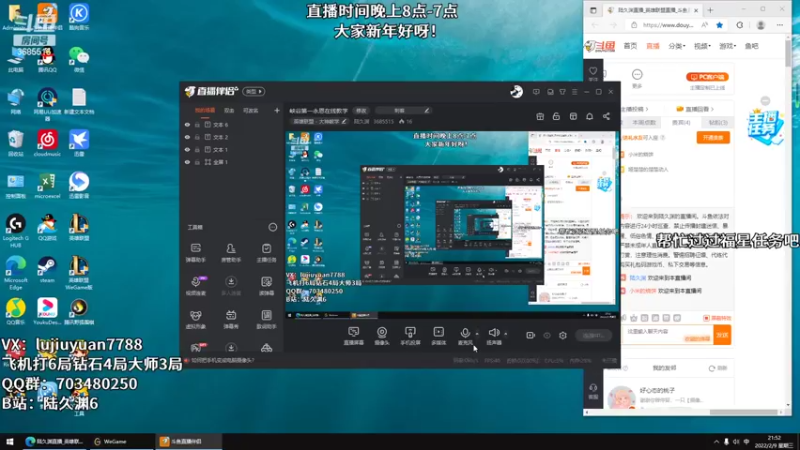Lock the 全屏 1 layer
Image resolution: width=800 pixels, height=450 pixels.
coord(197,162)
